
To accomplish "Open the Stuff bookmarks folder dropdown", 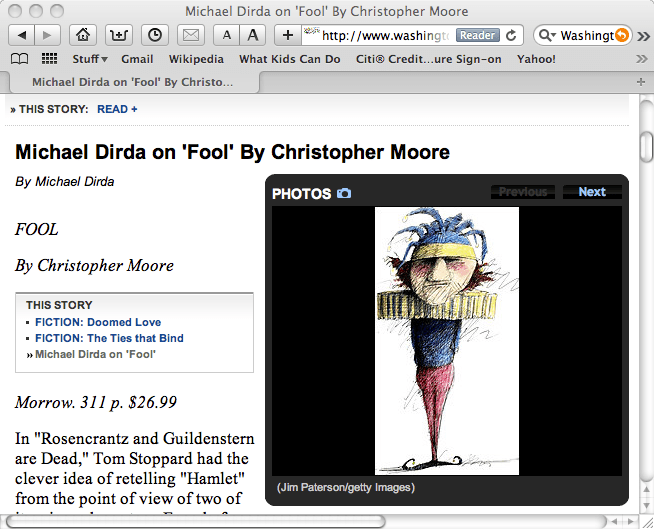I will 90,59.
